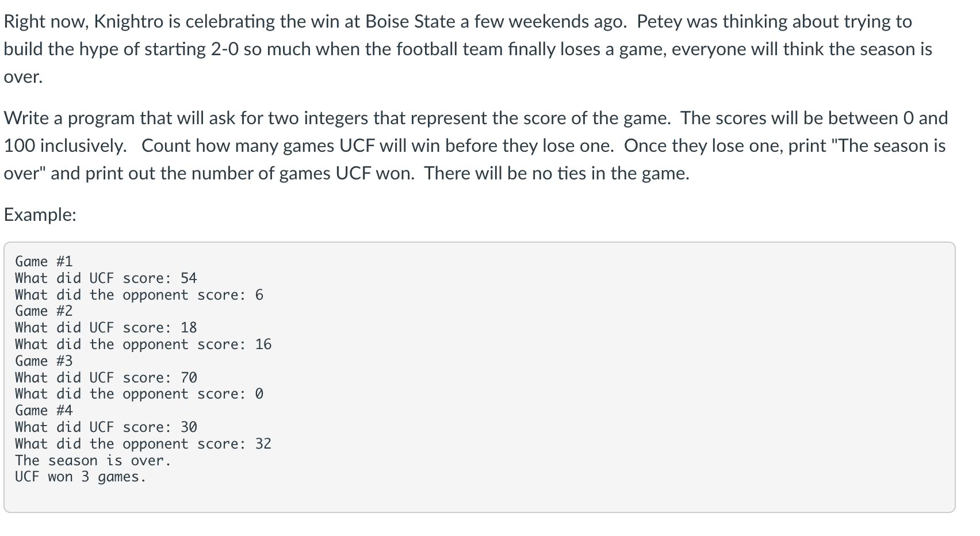Click the "What did the opponent score: 6" line

139,295
